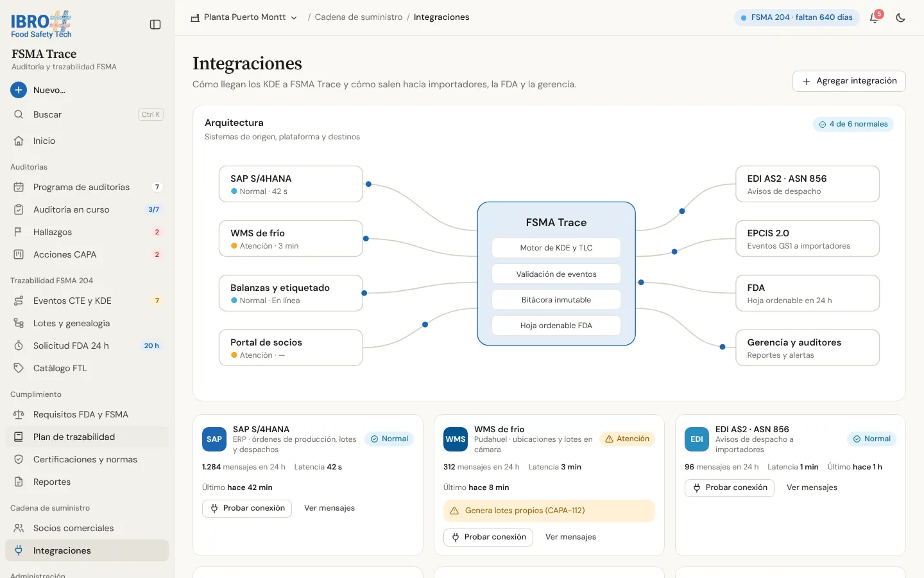
Task: Select Gerencia y auditores node
Action: (x=807, y=347)
